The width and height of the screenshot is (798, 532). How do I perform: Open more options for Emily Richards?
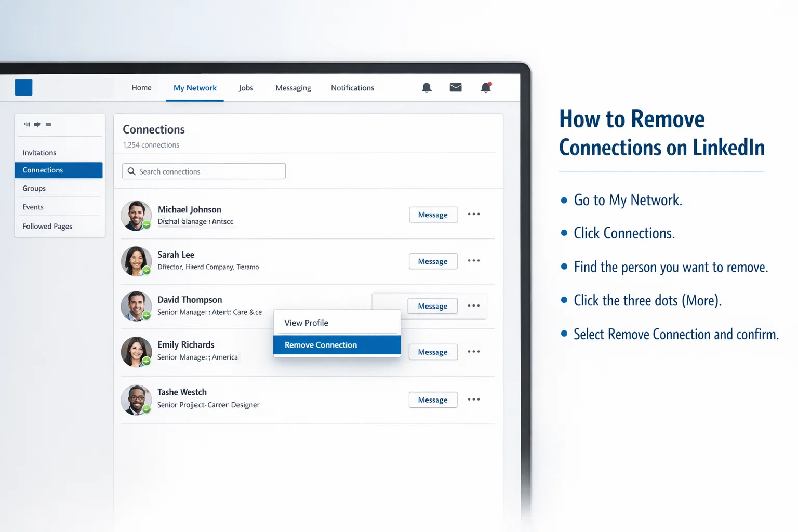click(x=473, y=352)
